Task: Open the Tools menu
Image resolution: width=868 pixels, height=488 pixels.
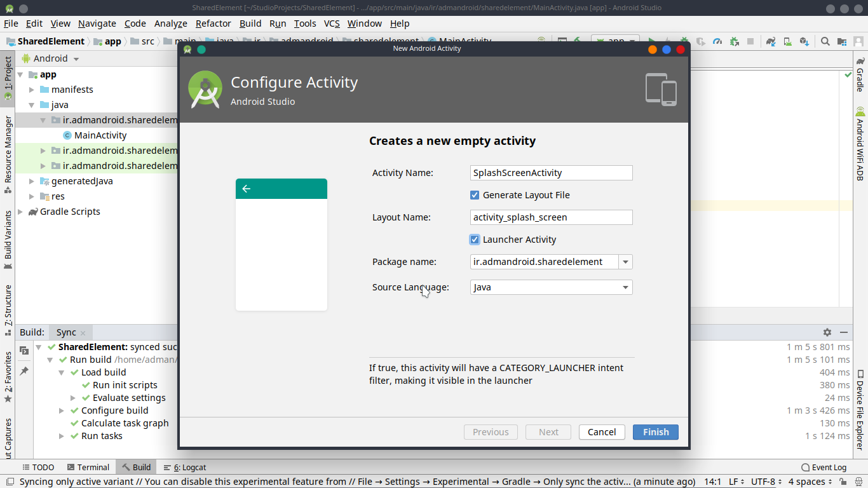Action: coord(305,24)
